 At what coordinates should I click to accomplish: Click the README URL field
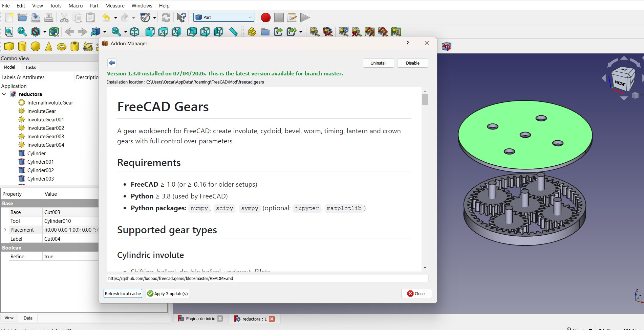coord(267,279)
